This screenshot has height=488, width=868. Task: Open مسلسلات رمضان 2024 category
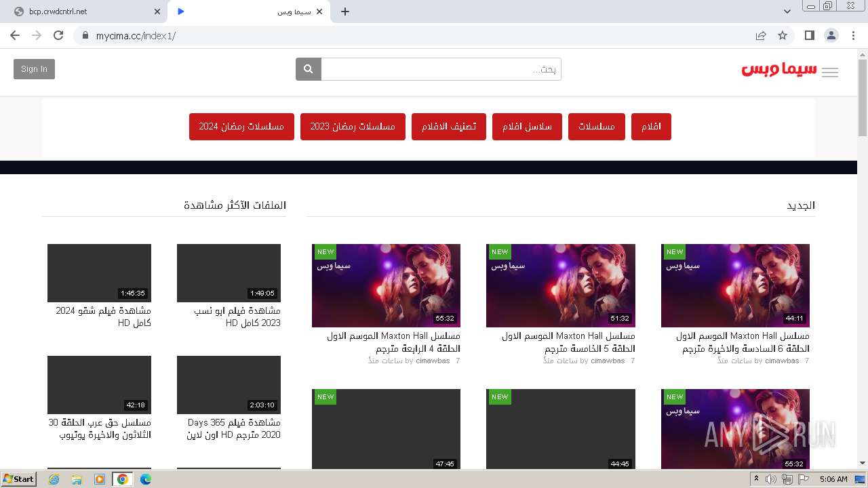click(241, 127)
